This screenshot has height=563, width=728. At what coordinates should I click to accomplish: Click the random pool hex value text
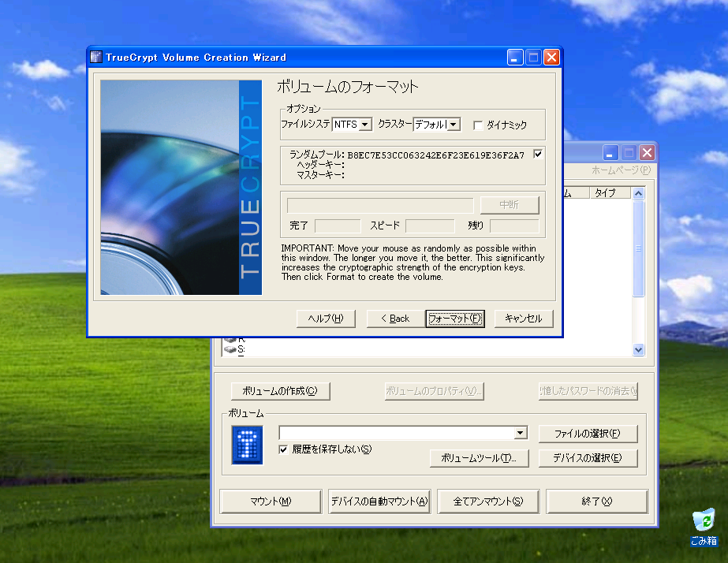[x=435, y=155]
